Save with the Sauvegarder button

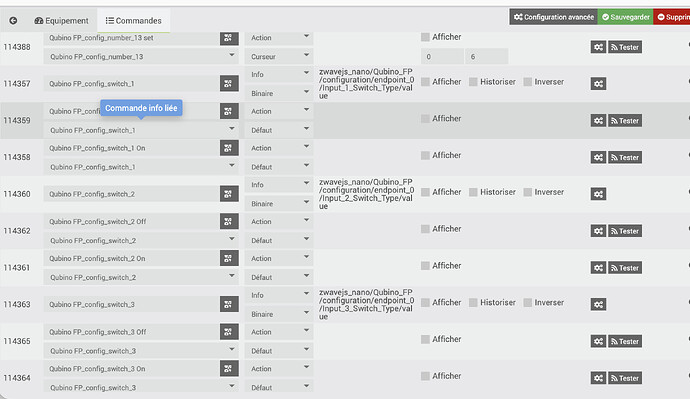pyautogui.click(x=625, y=17)
